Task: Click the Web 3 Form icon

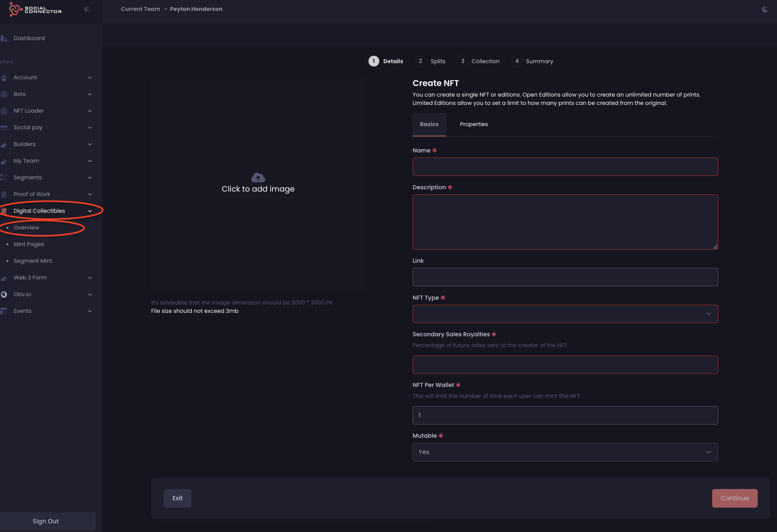Action: 4,278
